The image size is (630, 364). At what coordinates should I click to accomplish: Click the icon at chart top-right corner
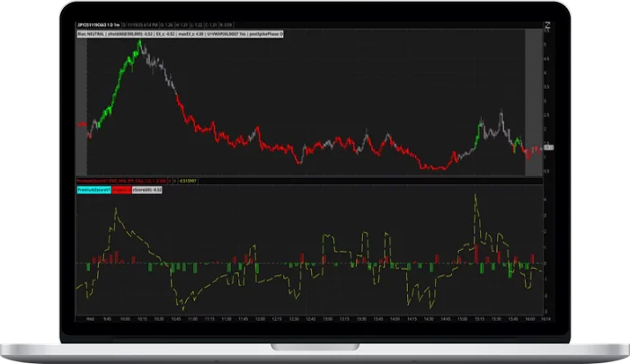pos(547,26)
